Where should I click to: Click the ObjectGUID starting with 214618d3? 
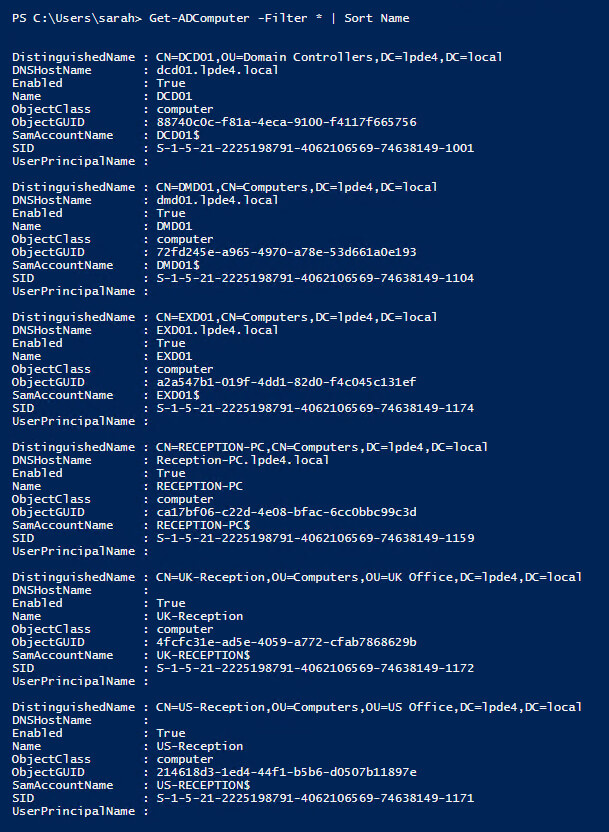pyautogui.click(x=286, y=772)
